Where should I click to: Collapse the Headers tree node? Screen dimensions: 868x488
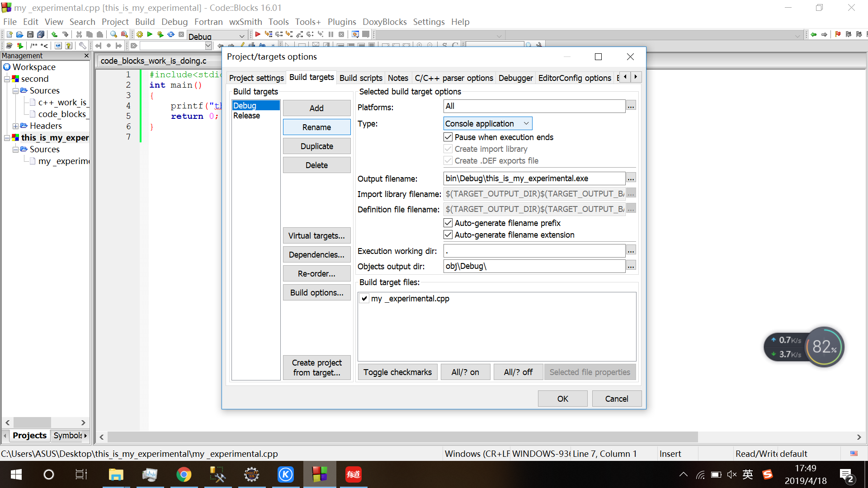(x=16, y=126)
